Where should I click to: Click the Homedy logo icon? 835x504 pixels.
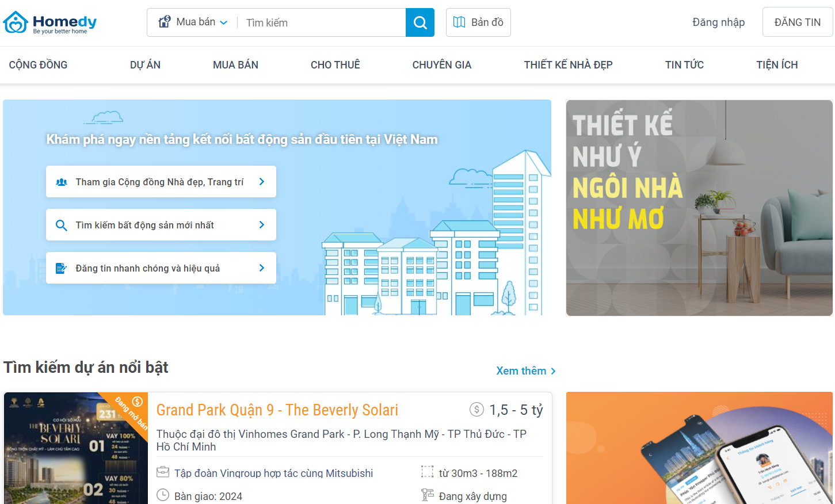[16, 22]
